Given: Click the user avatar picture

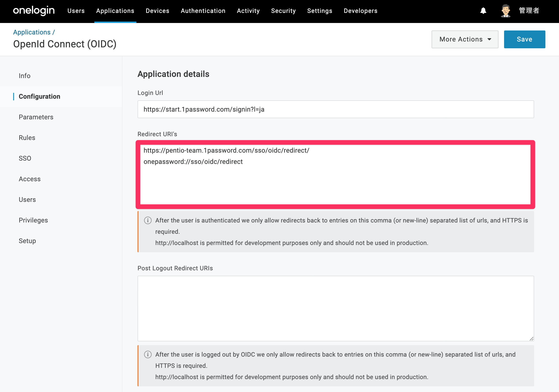Looking at the screenshot, I should click(x=506, y=11).
